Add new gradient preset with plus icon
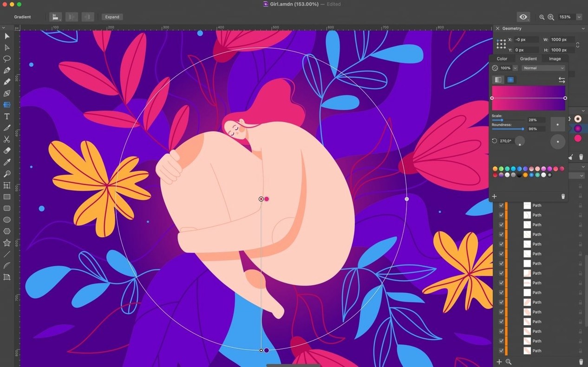 point(495,196)
